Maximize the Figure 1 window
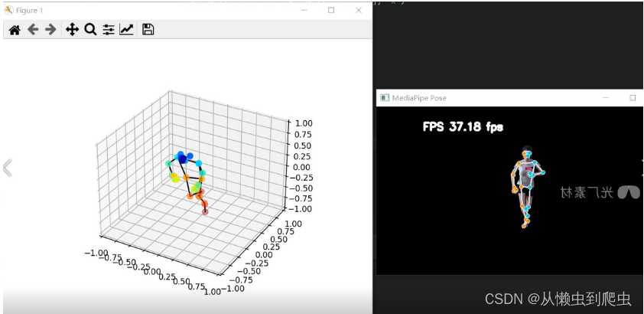This screenshot has width=644, height=314. pos(331,10)
